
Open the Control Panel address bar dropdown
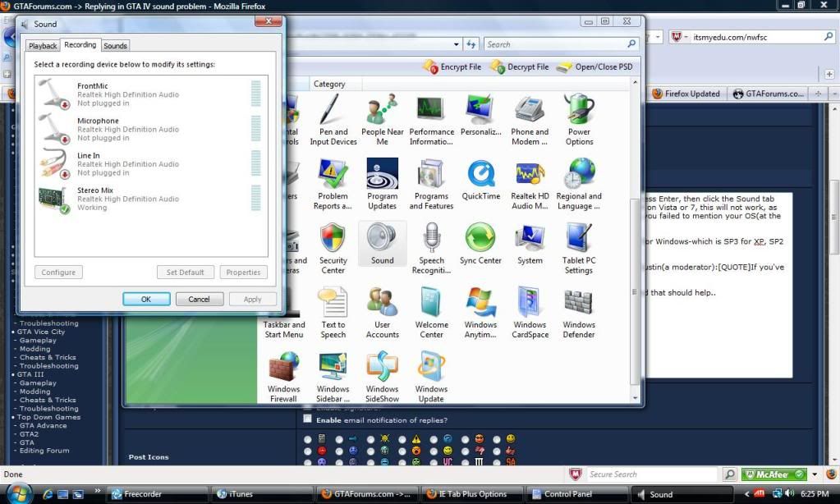click(x=456, y=44)
